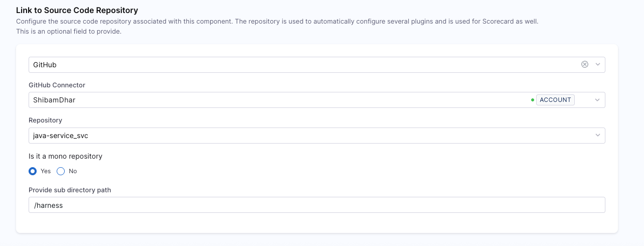The image size is (644, 246).
Task: Click the green connector status dot
Action: (x=532, y=100)
